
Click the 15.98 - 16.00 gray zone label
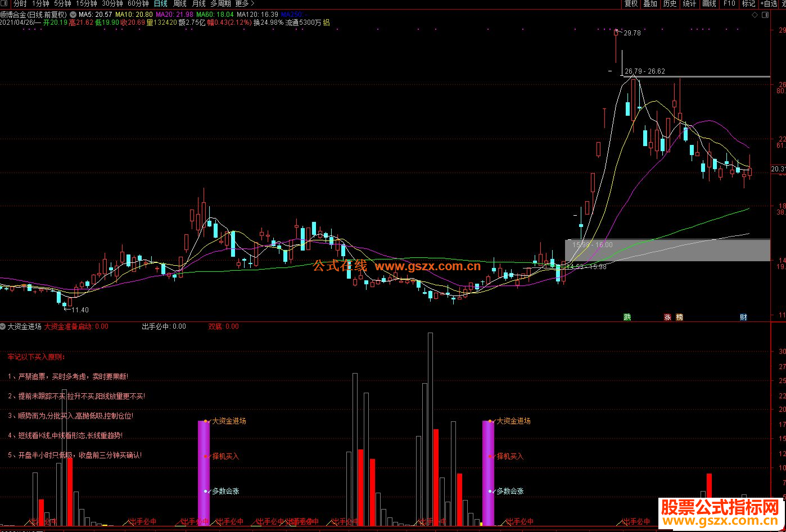click(x=593, y=245)
